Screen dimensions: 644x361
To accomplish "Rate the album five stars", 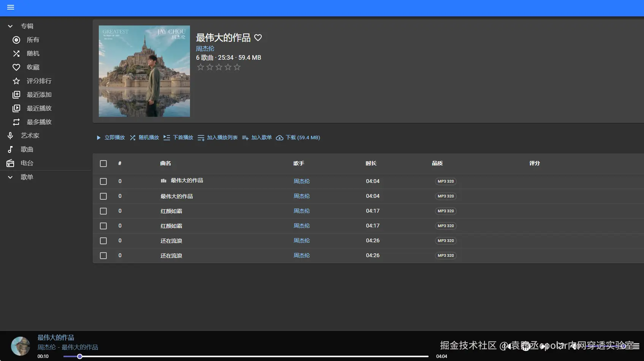I will pos(237,67).
